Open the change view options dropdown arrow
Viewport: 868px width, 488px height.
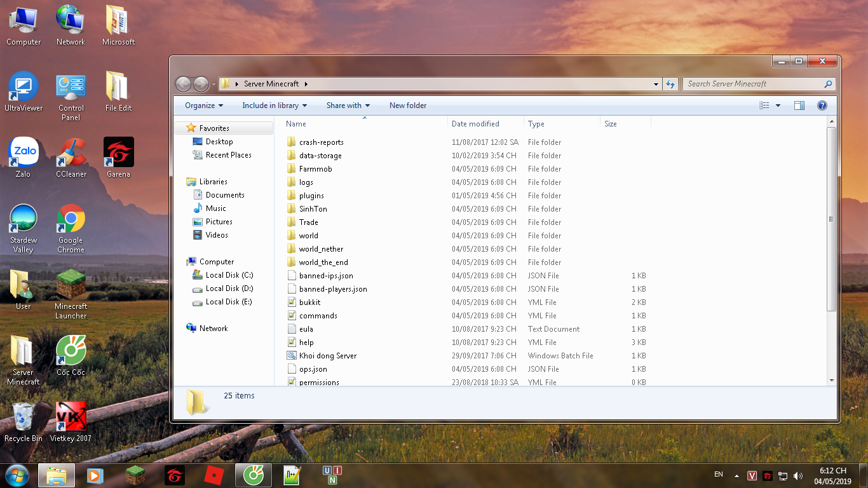pos(778,105)
